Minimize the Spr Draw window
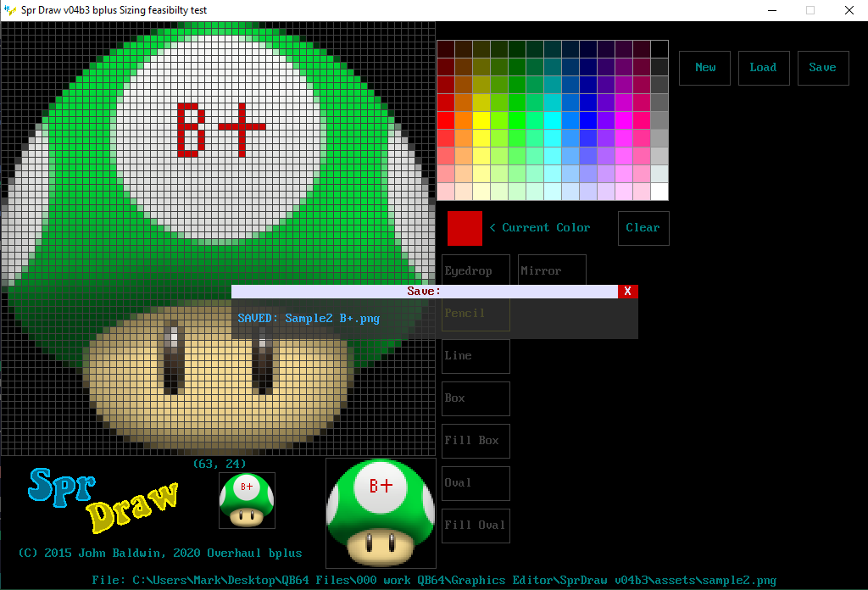 (772, 10)
